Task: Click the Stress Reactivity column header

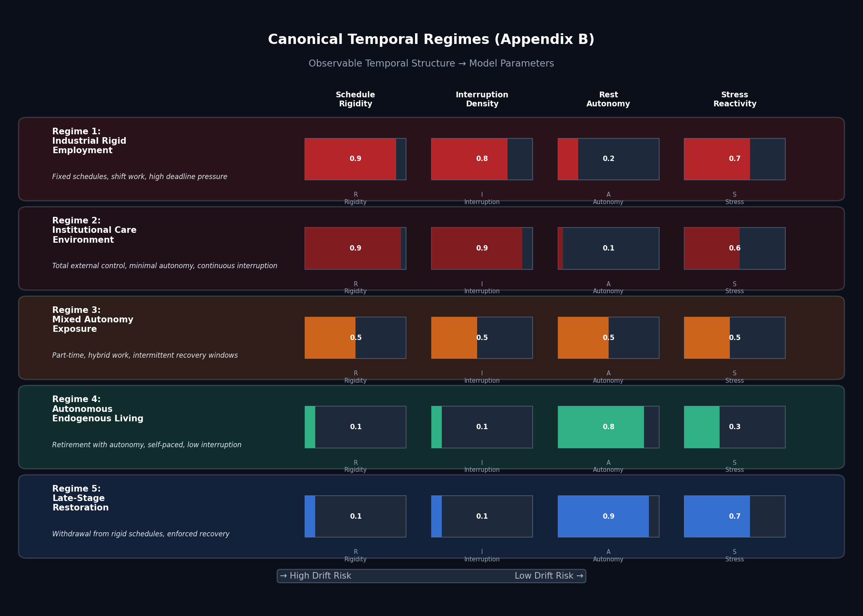Action: [734, 99]
